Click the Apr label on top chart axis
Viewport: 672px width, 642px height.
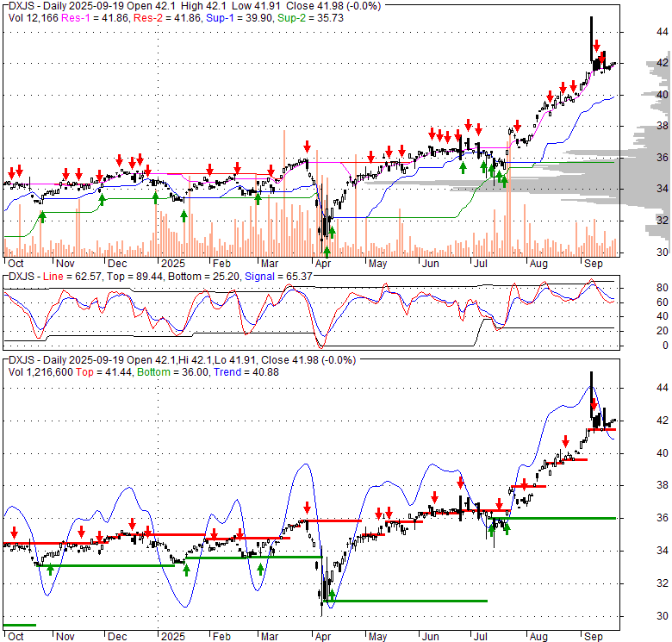click(x=323, y=264)
